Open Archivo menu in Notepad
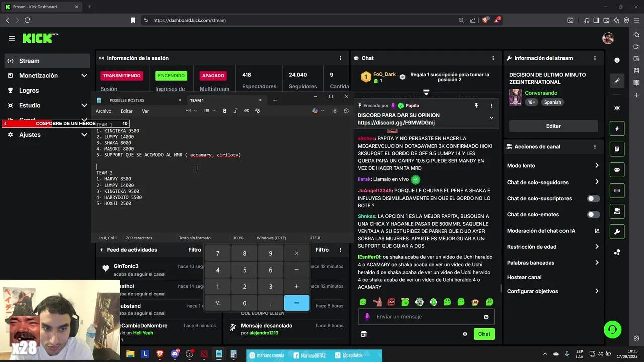 tap(103, 111)
